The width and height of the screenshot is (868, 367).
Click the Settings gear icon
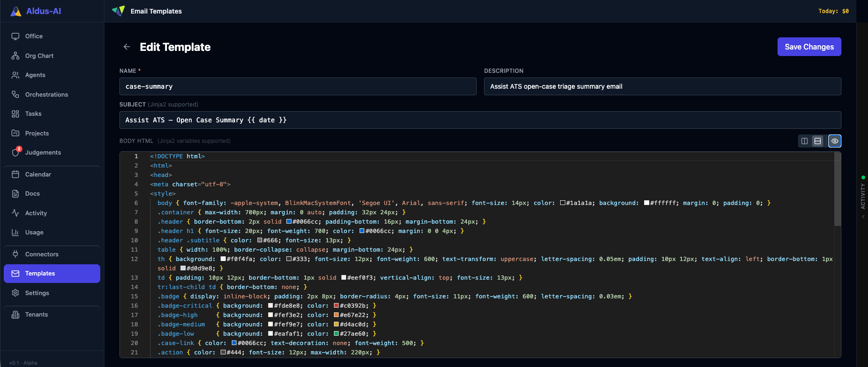(15, 293)
